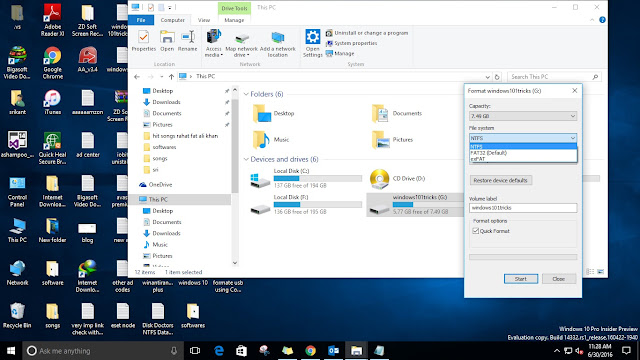
Task: Select windows101tricks (G:) drive
Action: coord(415,204)
